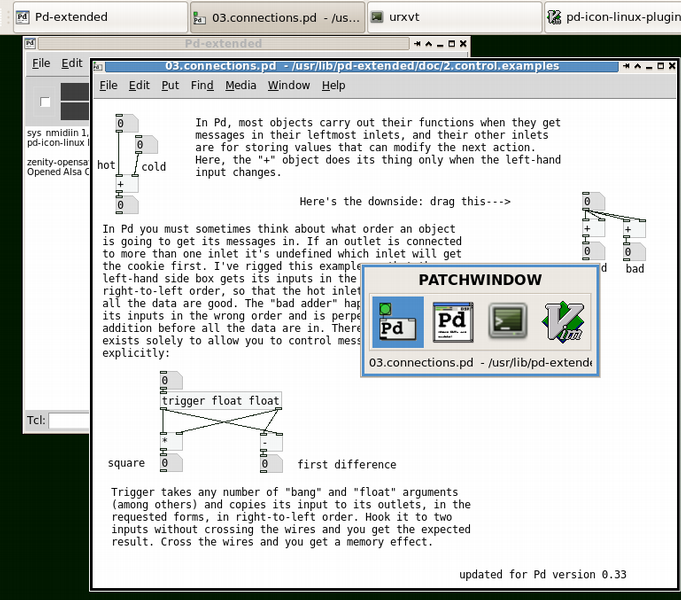Select the Vim icon in the PATCHWINDOW switcher
The width and height of the screenshot is (681, 600).
click(563, 322)
